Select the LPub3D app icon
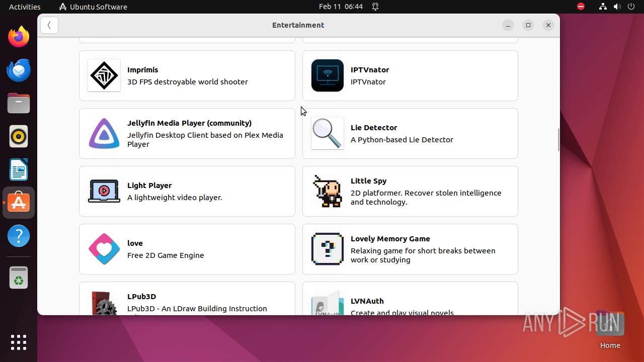Image resolution: width=644 pixels, height=362 pixels. tap(104, 303)
